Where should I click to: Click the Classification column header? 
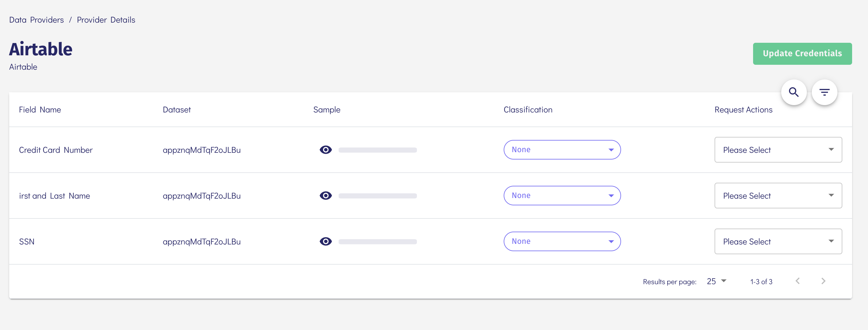(x=528, y=110)
